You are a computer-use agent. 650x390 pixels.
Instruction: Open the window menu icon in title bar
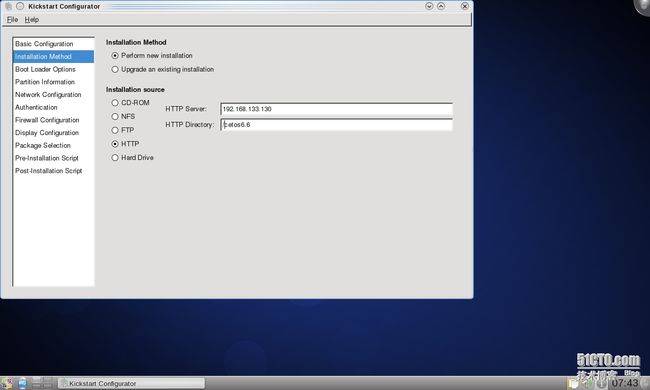tap(9, 6)
